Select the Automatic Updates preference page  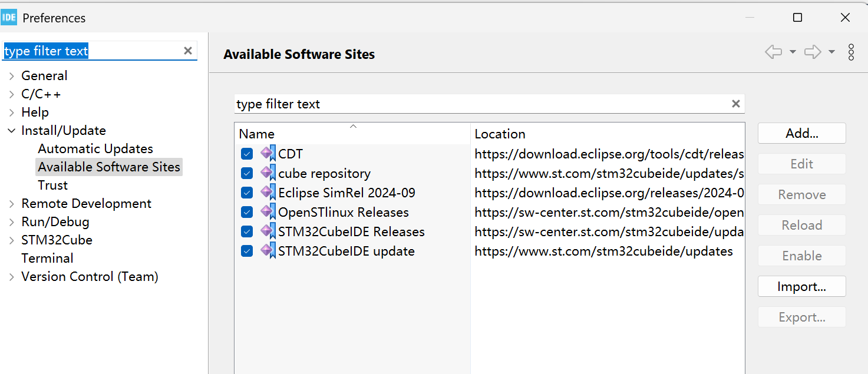(95, 148)
